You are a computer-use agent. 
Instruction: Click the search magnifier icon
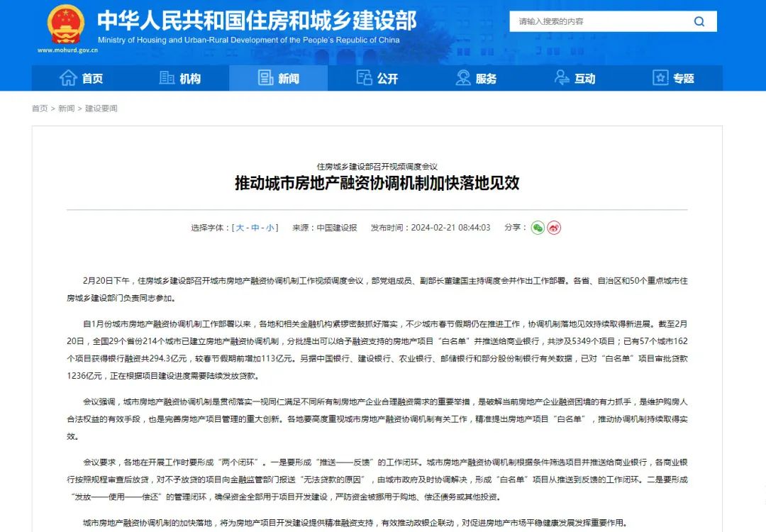click(699, 21)
